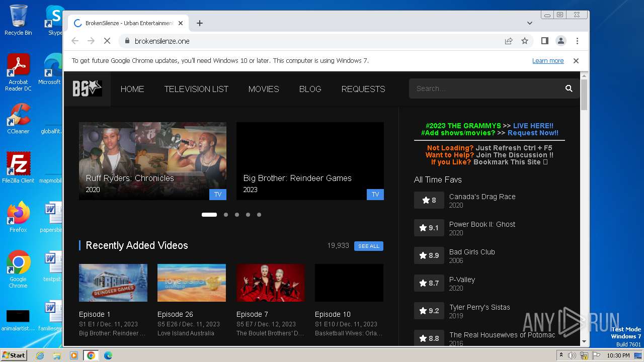Open Basketball Wives Episode 10 title
The image size is (644, 362).
(x=333, y=314)
